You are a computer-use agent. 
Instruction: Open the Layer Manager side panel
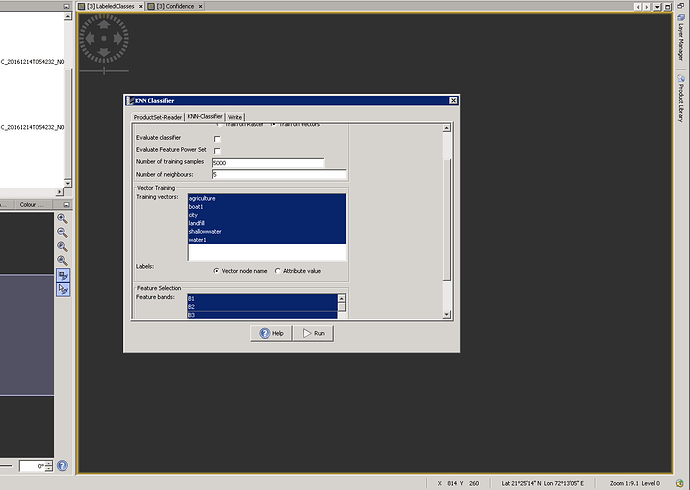(x=681, y=38)
